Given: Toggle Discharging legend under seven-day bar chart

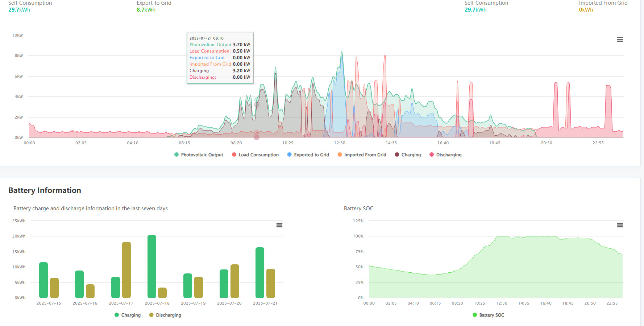Looking at the screenshot, I should pyautogui.click(x=168, y=315).
